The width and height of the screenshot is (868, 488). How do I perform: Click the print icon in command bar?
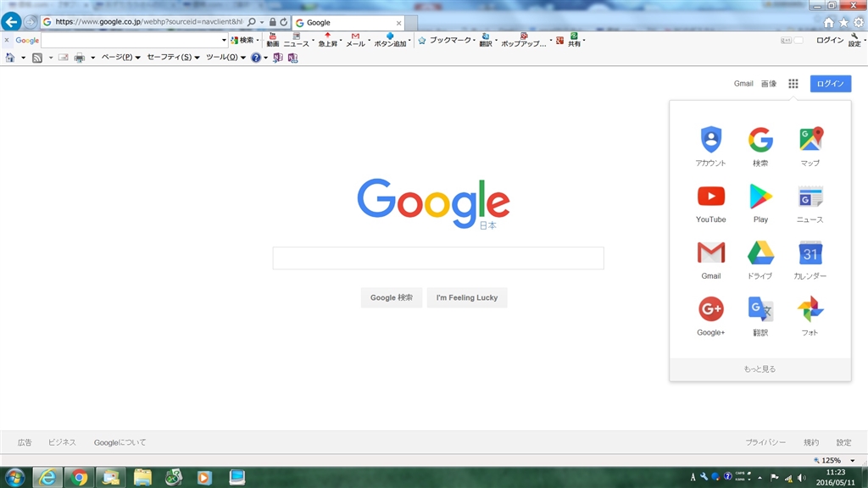(80, 58)
